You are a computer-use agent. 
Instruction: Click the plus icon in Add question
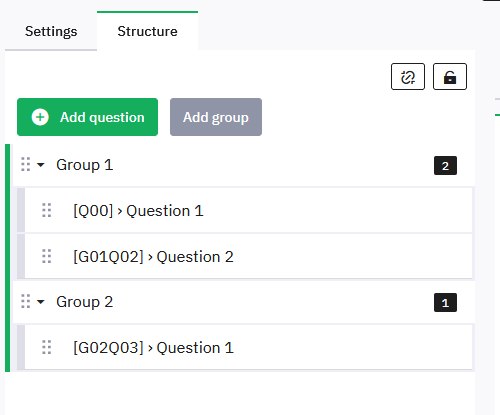pos(40,117)
